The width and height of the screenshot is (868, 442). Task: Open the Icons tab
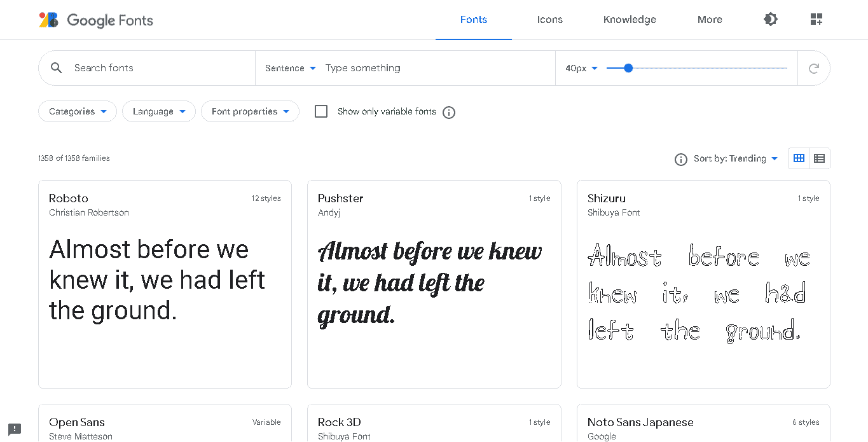549,20
